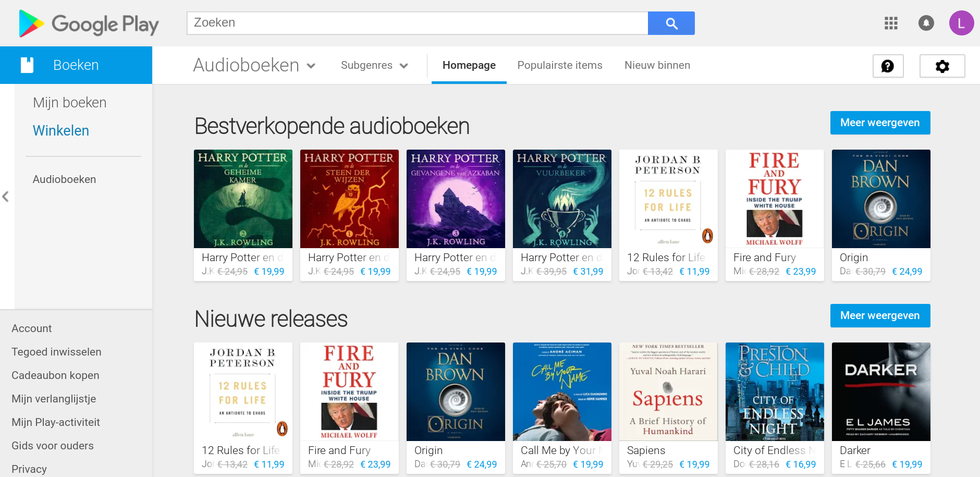Click the Zoeken search field
The image size is (980, 477).
coord(417,23)
